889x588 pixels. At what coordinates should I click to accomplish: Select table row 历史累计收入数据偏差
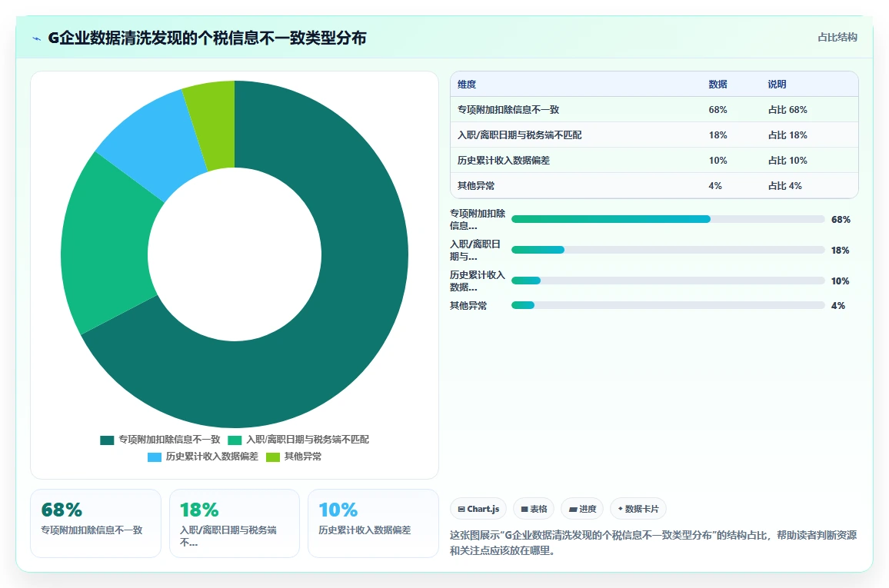[x=654, y=161]
